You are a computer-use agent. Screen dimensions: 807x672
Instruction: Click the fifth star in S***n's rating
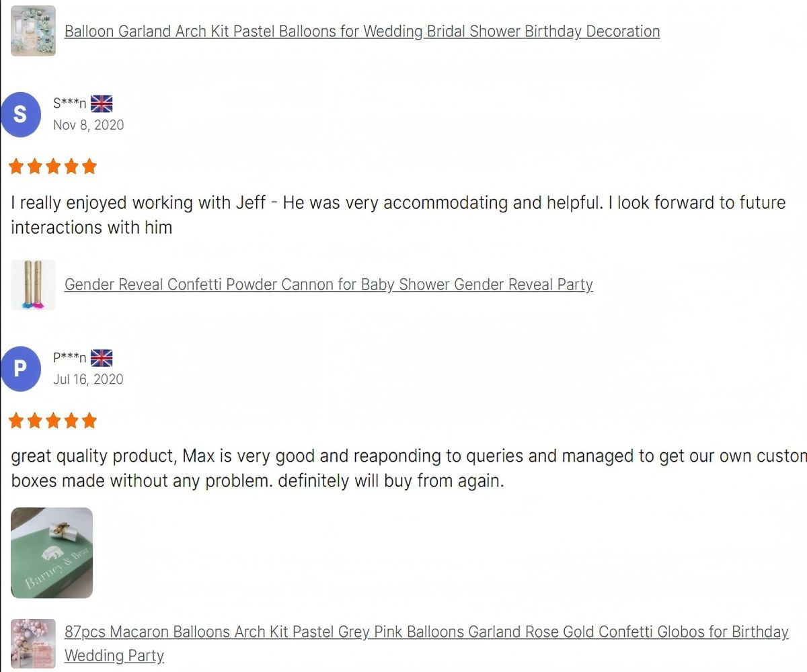[x=89, y=167]
